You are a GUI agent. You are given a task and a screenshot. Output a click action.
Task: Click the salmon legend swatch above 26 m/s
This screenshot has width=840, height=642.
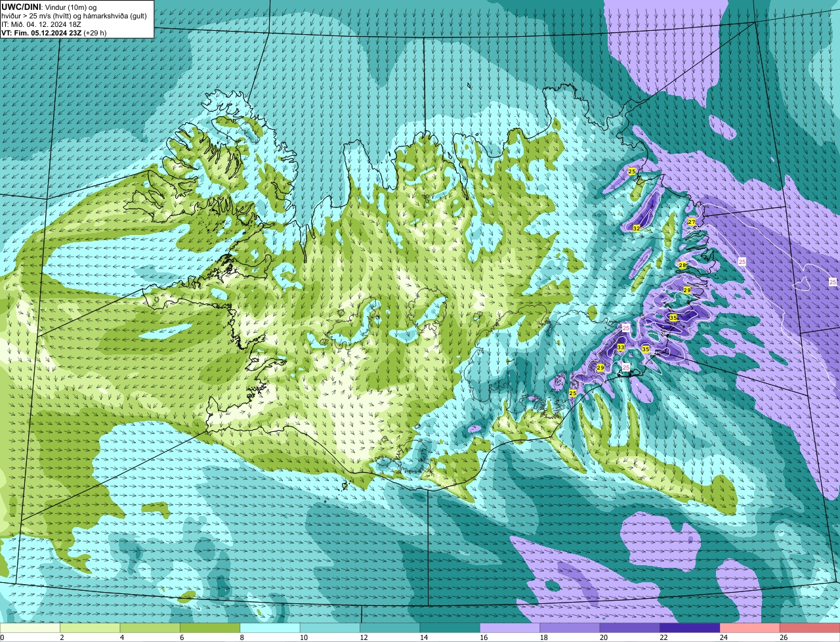pos(810,628)
